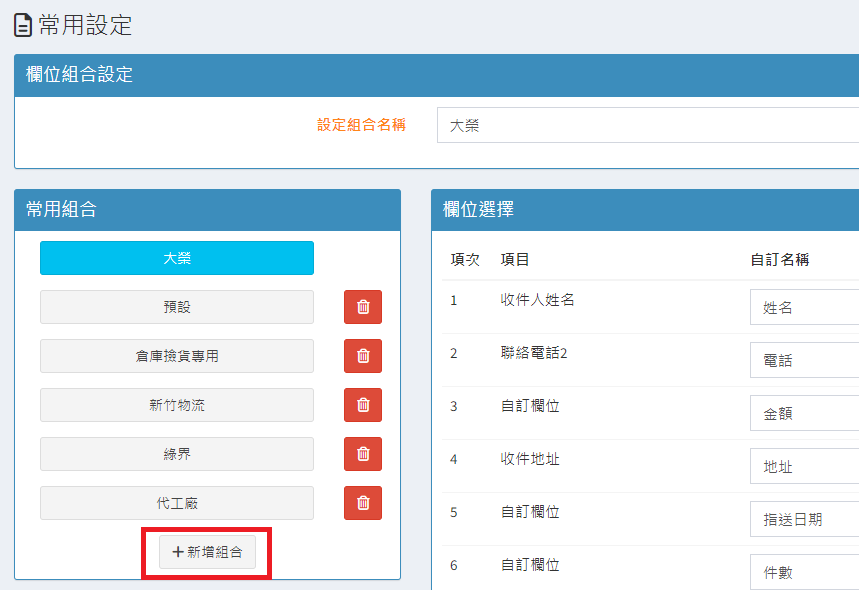Screen dimensions: 859x590
Task: Choose the 預設 combination button
Action: tap(177, 307)
